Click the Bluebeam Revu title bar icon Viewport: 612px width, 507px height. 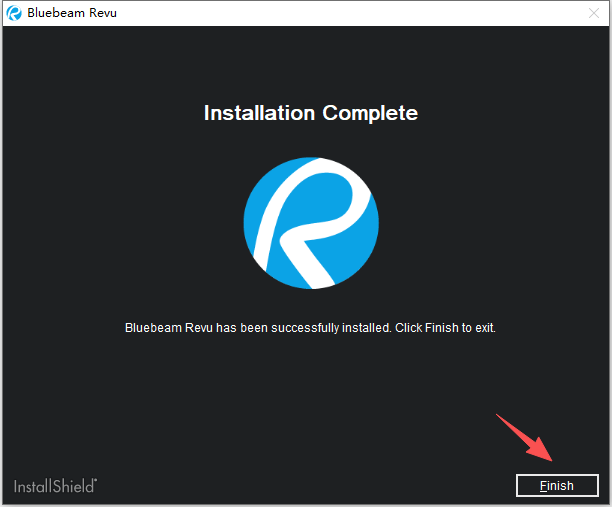click(x=14, y=13)
